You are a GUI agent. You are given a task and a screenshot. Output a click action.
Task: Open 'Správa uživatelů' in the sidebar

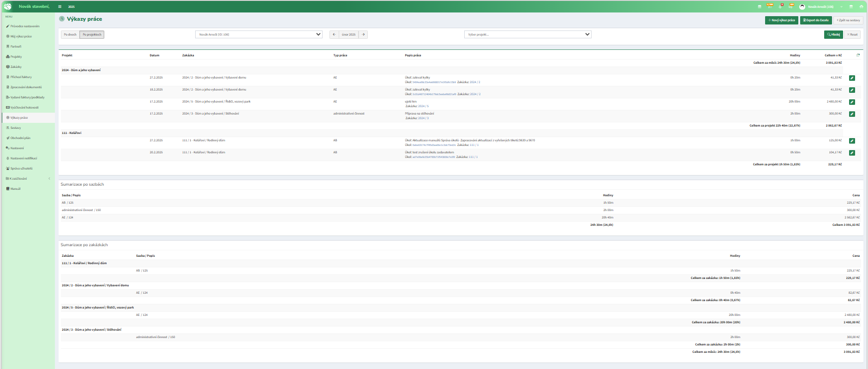(28, 169)
